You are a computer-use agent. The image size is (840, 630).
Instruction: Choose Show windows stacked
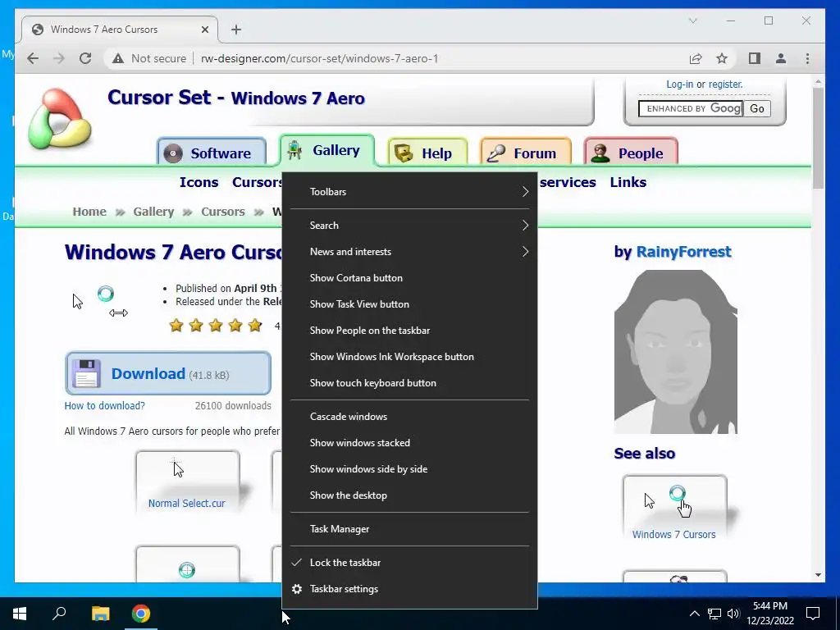tap(409, 443)
